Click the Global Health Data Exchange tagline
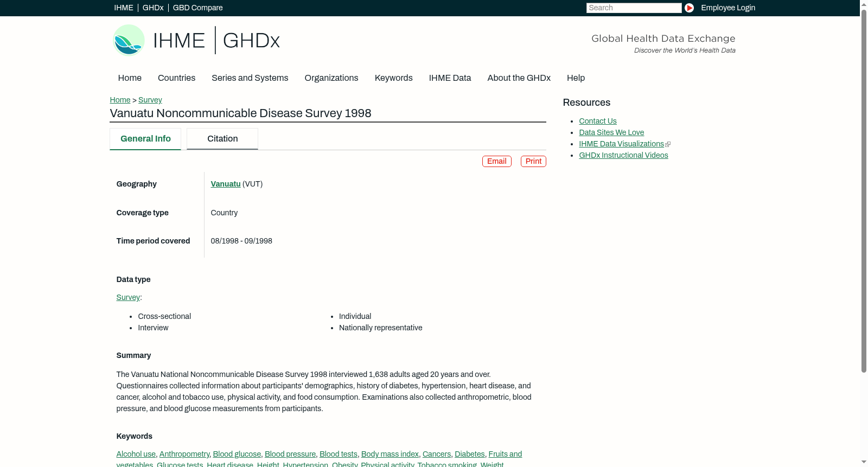The image size is (868, 467). click(663, 39)
